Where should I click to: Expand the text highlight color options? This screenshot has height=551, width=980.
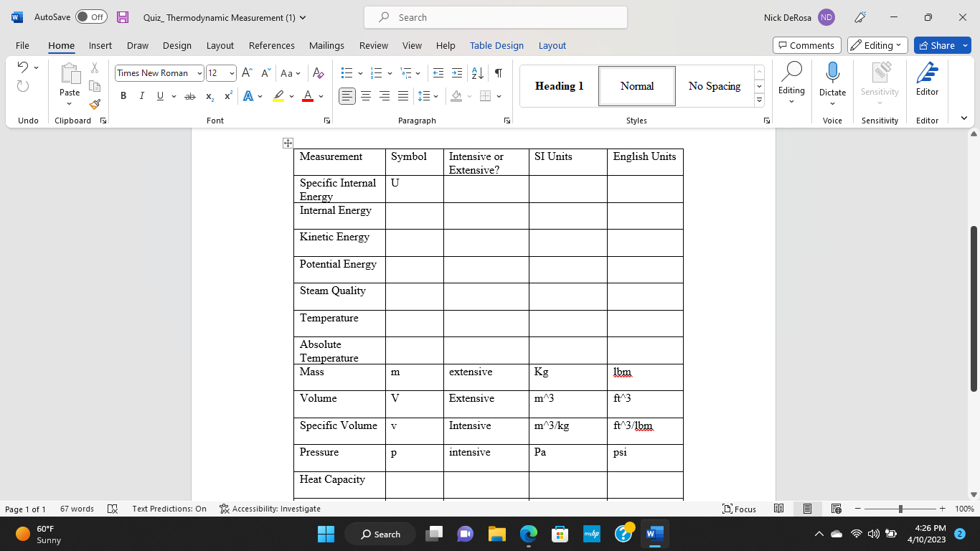290,95
